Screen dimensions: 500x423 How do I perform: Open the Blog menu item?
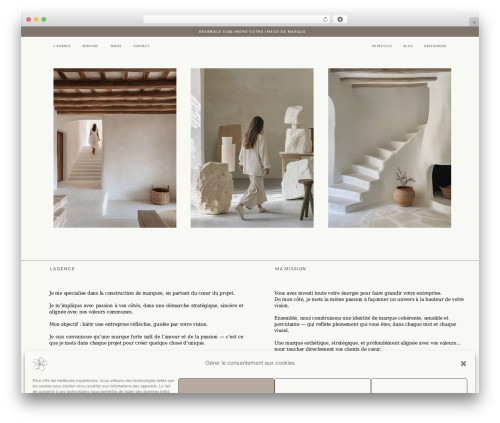point(408,46)
